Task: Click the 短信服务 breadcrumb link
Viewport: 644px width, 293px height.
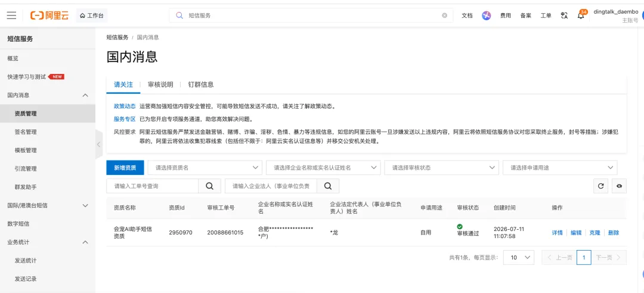Action: tap(117, 38)
